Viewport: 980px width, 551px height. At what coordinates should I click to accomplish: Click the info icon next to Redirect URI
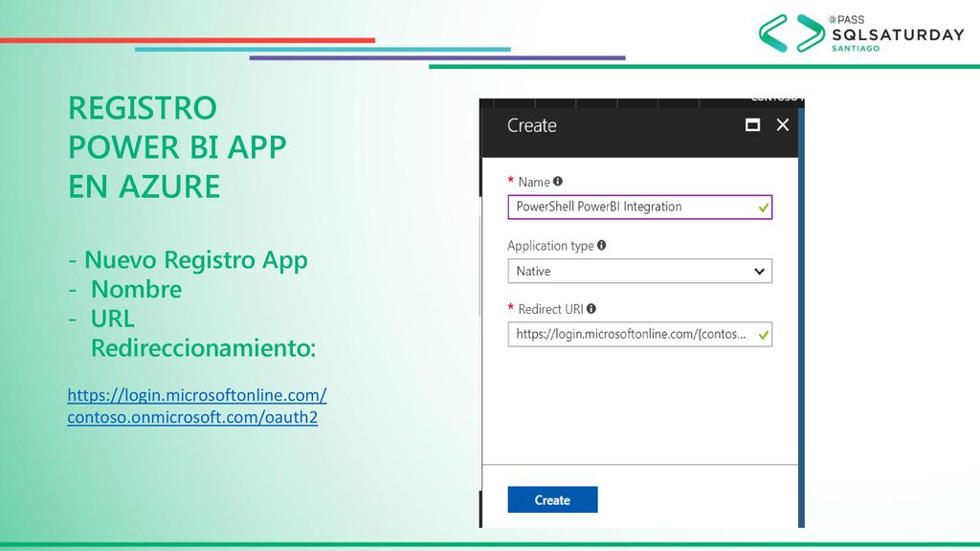point(591,308)
